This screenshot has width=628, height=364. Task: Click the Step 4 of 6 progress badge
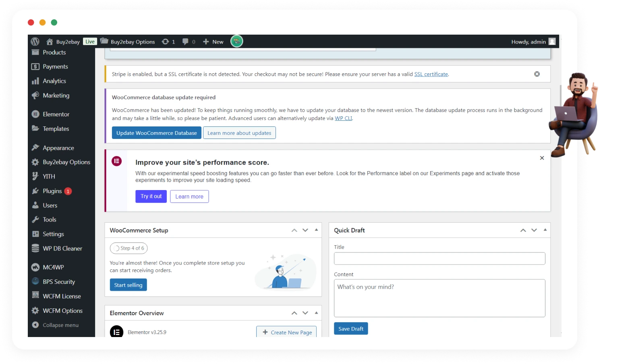(129, 248)
